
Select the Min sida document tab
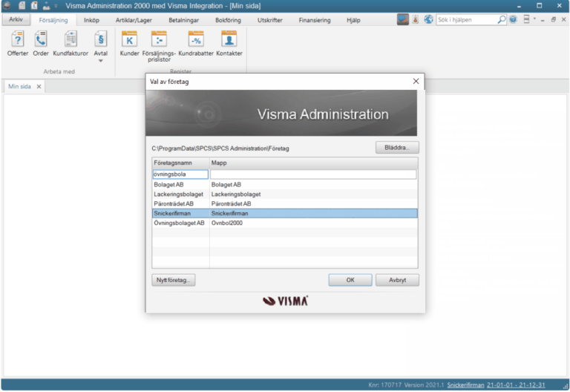pos(19,86)
